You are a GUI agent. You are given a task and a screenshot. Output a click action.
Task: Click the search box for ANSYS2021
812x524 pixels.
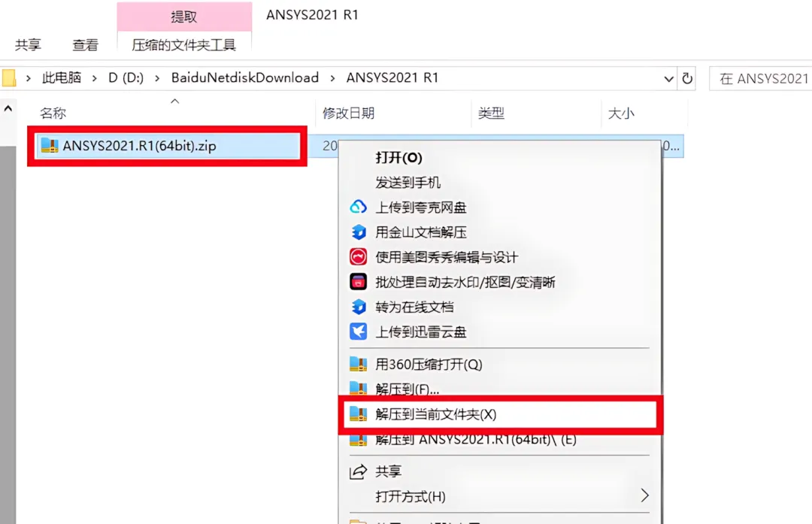click(760, 79)
